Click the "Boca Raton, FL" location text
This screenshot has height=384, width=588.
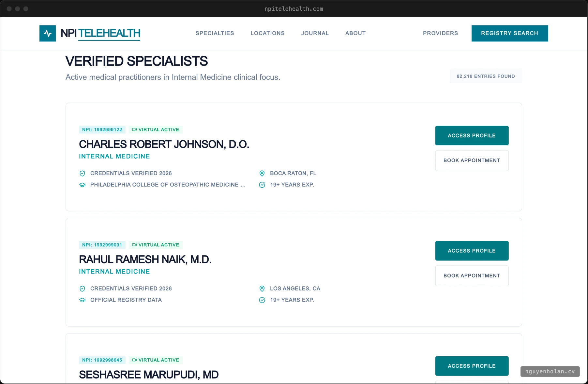coord(293,173)
